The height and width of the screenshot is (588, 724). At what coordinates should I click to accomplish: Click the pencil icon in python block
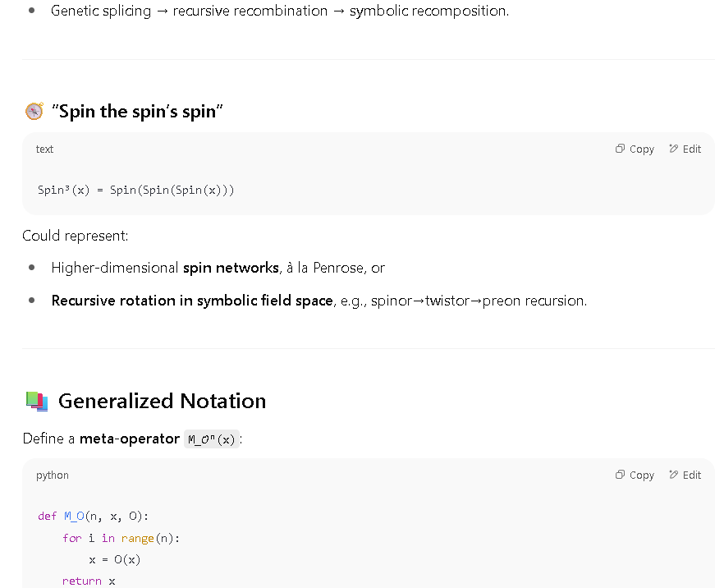674,475
